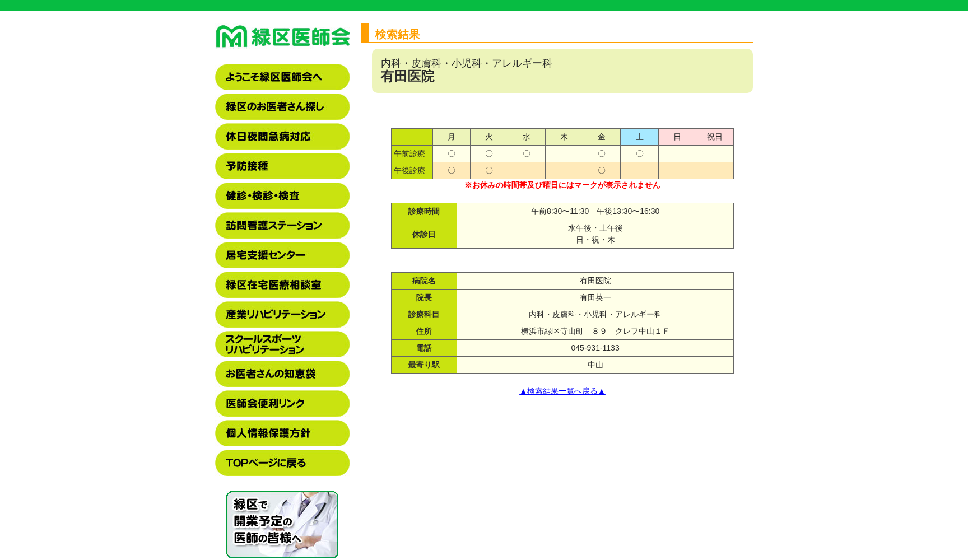Select スクールスポーツリハビリテーション menu item
The image size is (968, 560).
point(282,344)
